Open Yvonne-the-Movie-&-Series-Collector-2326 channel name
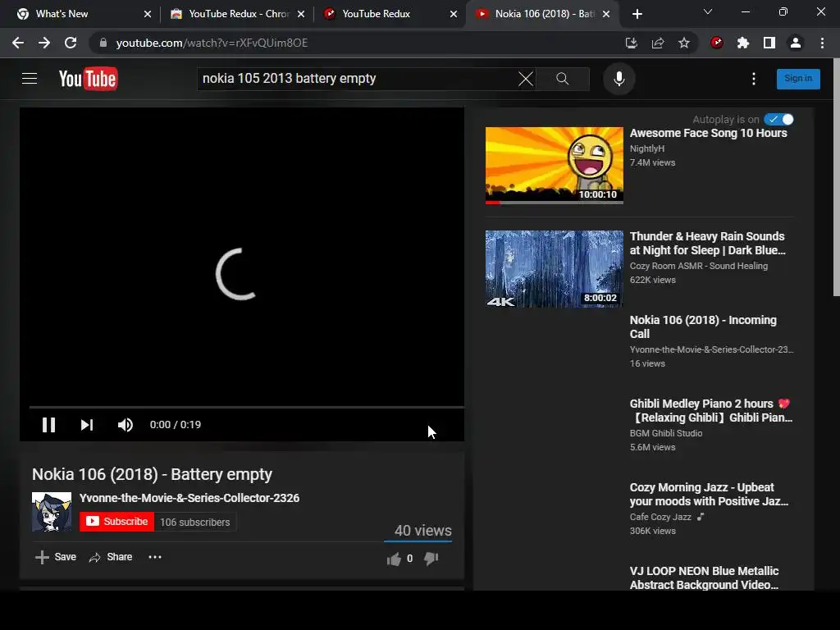The width and height of the screenshot is (840, 630). click(189, 498)
